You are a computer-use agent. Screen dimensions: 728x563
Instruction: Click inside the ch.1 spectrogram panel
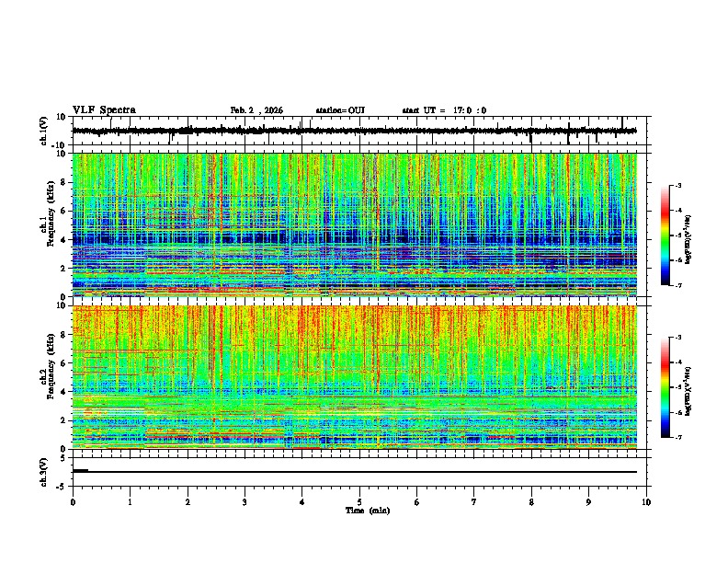[x=354, y=224]
